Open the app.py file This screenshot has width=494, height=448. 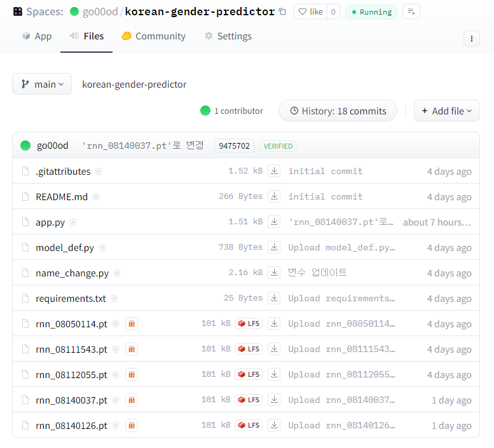tap(50, 222)
